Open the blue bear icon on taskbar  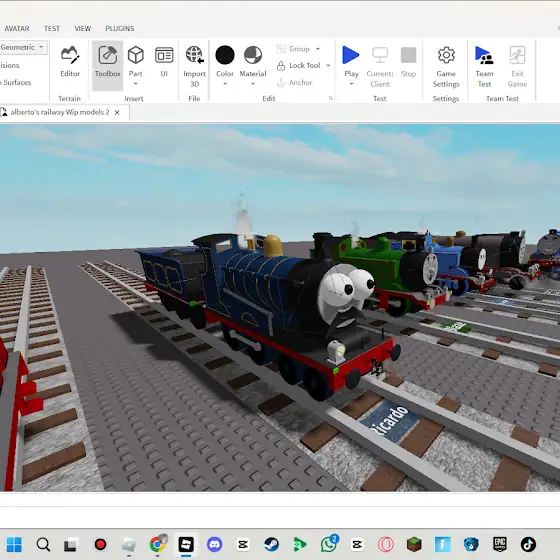coord(471,544)
